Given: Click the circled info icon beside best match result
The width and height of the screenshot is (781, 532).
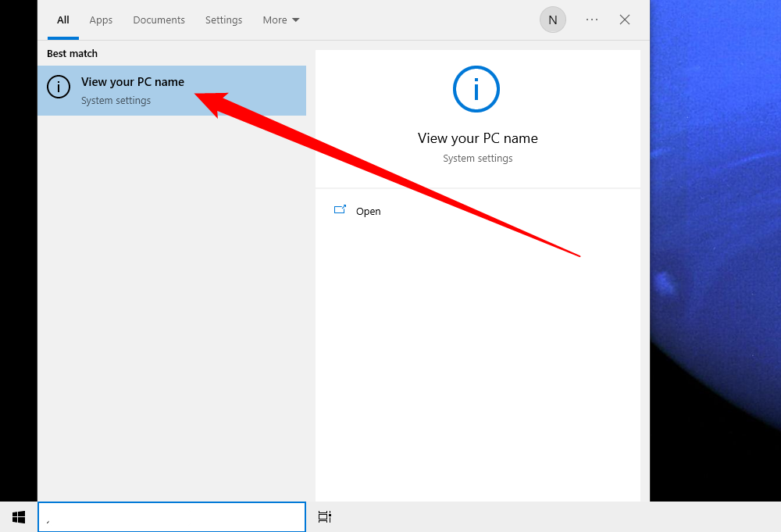Looking at the screenshot, I should point(59,87).
